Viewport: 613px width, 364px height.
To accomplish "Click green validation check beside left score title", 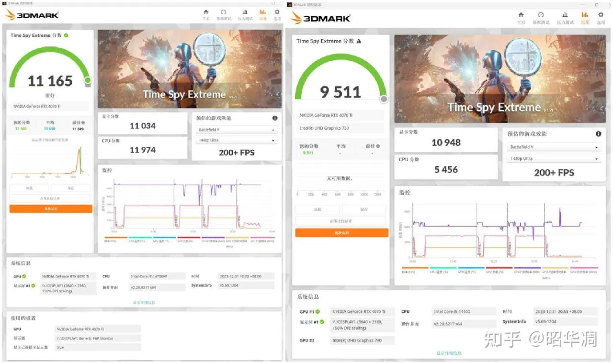I will click(66, 35).
